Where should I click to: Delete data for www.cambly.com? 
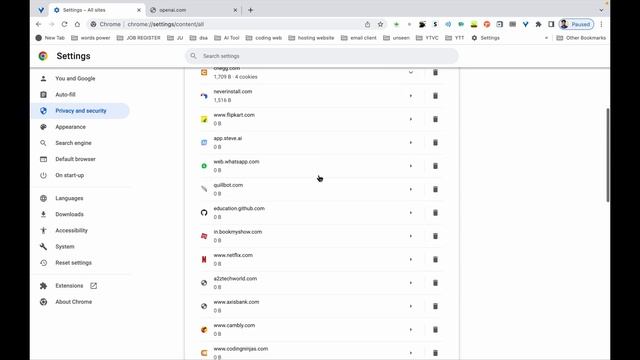[435, 329]
